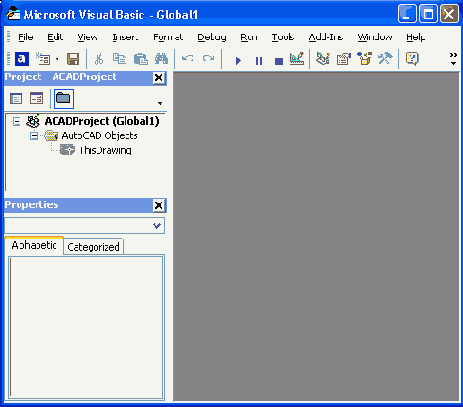Open the File menu

(25, 37)
